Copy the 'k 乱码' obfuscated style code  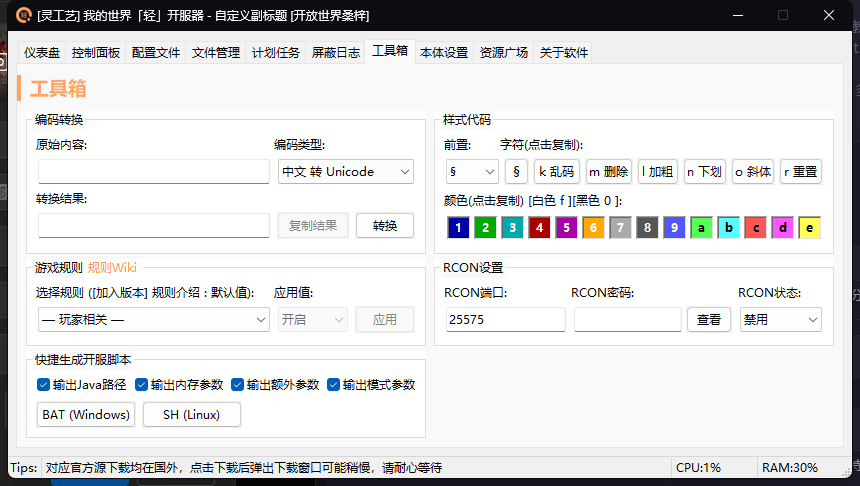556,171
